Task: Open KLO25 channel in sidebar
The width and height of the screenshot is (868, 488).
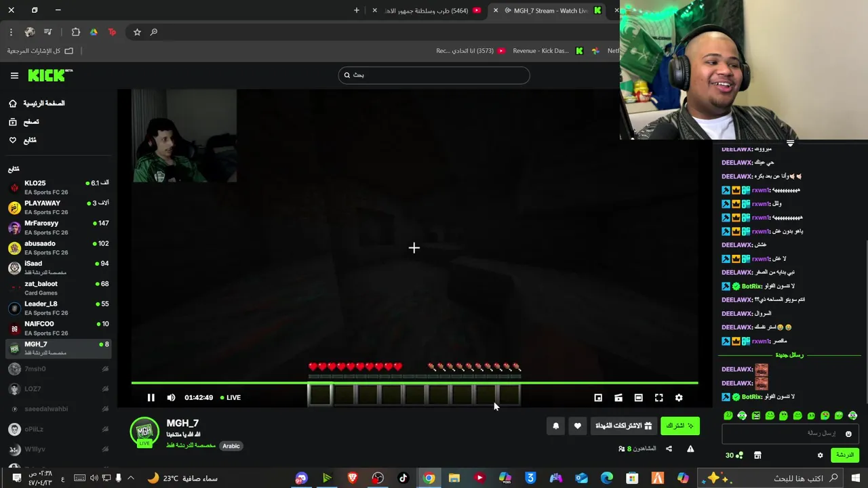Action: tap(58, 187)
